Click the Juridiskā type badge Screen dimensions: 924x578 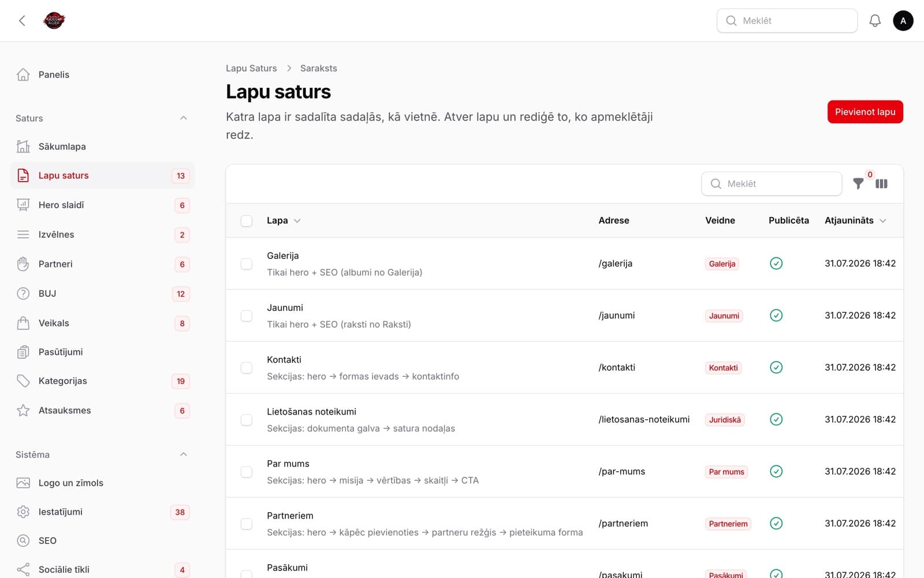tap(725, 420)
